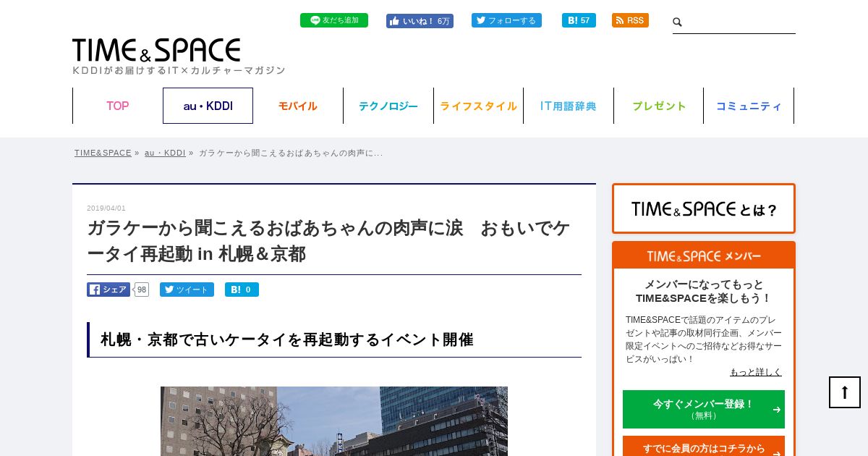Click the search magnifier icon

pyautogui.click(x=678, y=22)
